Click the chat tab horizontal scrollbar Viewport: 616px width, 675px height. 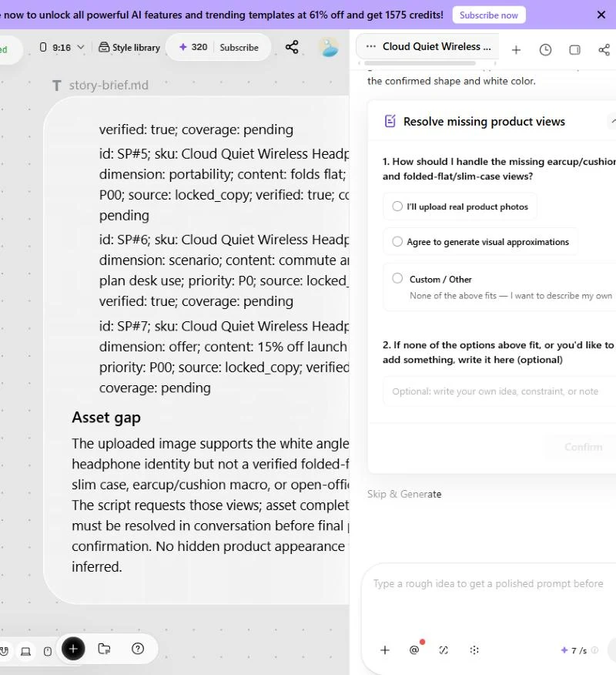[420, 63]
